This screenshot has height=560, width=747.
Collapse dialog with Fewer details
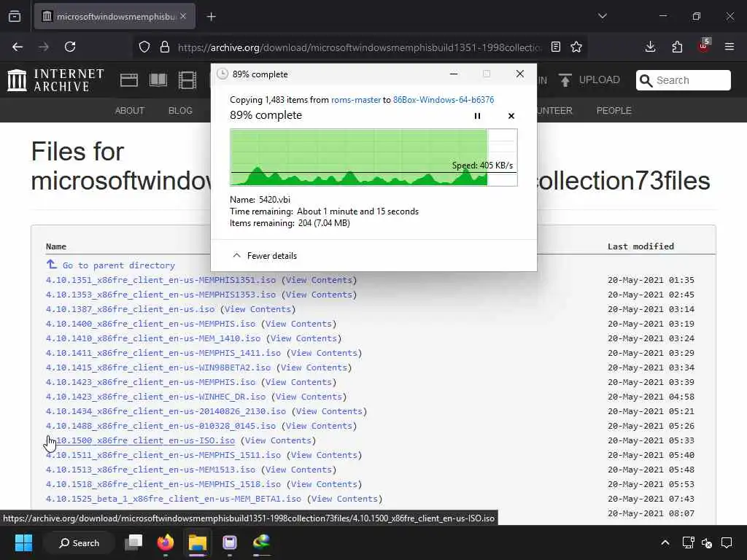(x=264, y=256)
